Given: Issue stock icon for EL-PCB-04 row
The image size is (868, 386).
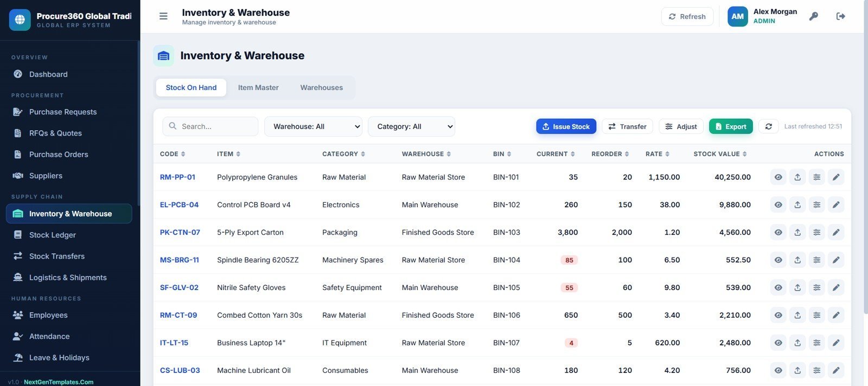Looking at the screenshot, I should [797, 205].
